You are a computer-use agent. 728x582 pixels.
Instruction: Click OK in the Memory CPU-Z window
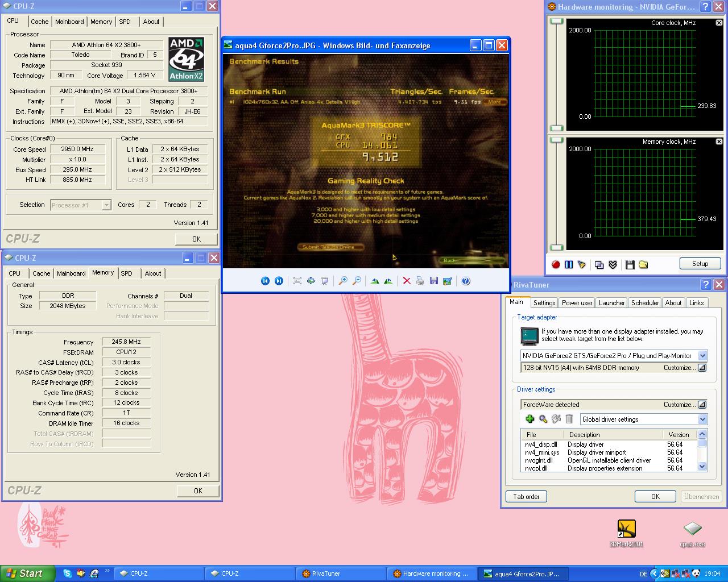[x=198, y=491]
